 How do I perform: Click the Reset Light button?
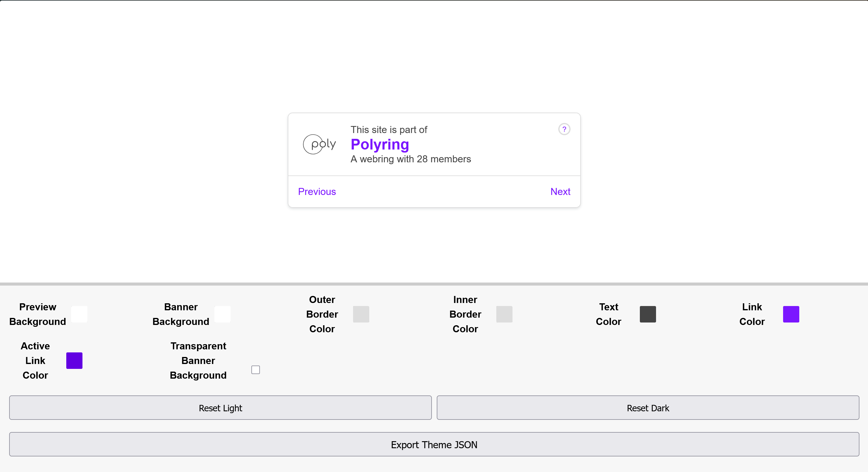click(221, 408)
